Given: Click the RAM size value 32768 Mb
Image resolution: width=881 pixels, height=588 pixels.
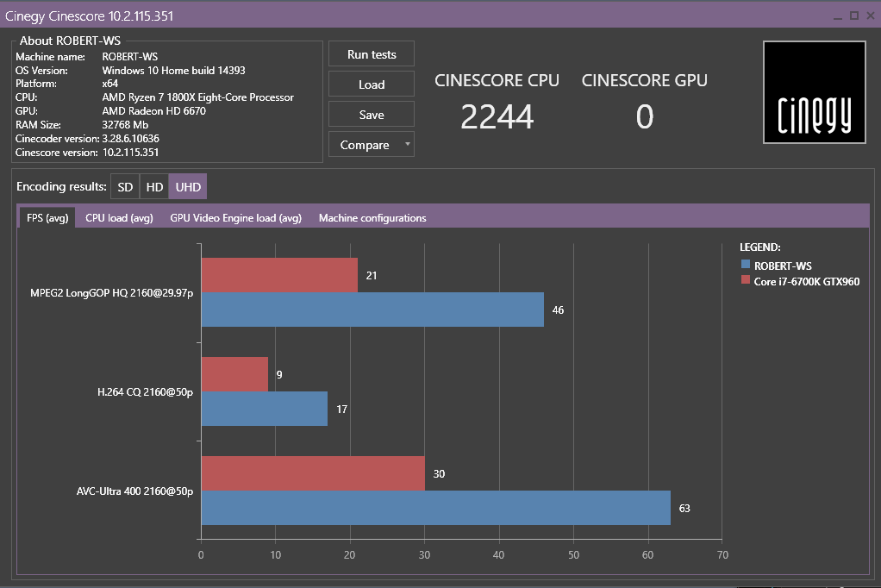Looking at the screenshot, I should tap(125, 125).
